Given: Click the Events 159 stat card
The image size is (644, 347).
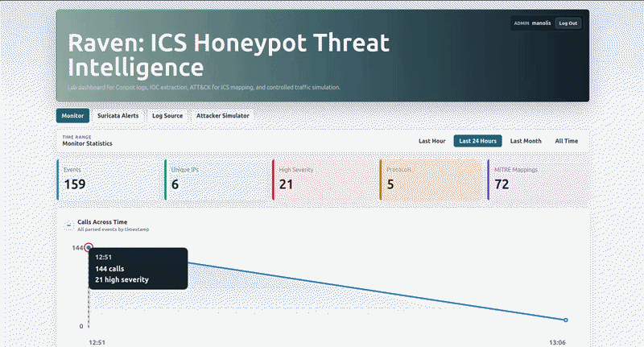Looking at the screenshot, I should 110,180.
